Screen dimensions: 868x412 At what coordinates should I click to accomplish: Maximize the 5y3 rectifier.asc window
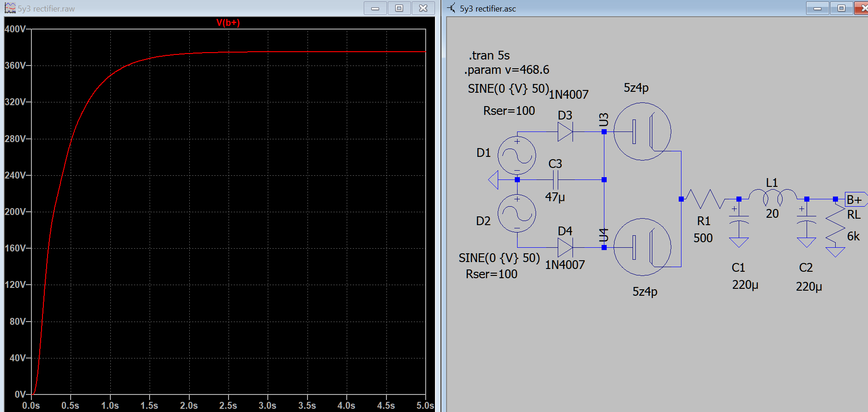842,8
